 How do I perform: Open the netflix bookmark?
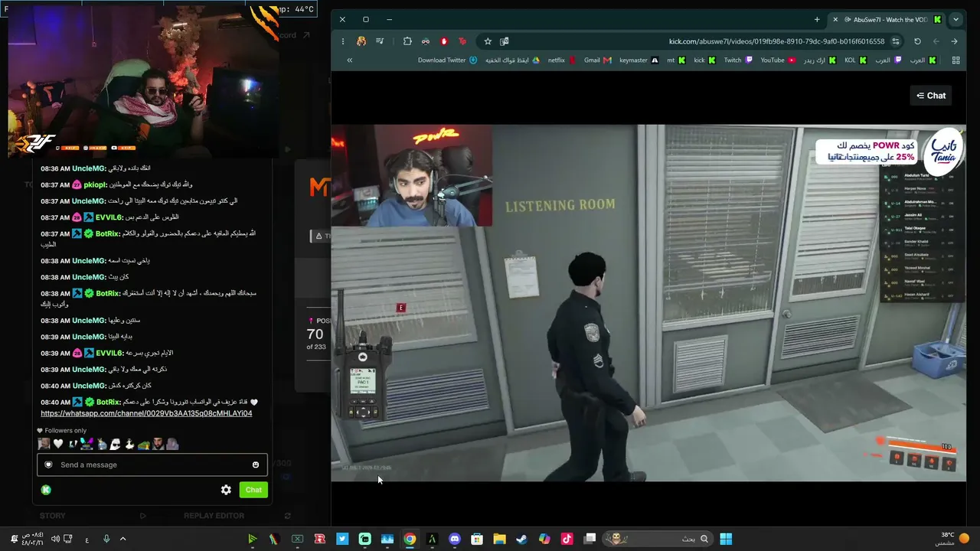[561, 60]
